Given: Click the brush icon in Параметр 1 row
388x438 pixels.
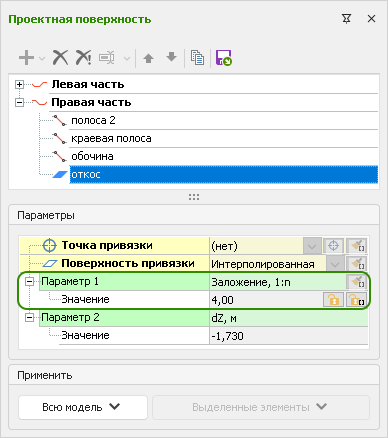Looking at the screenshot, I should coord(357,282).
